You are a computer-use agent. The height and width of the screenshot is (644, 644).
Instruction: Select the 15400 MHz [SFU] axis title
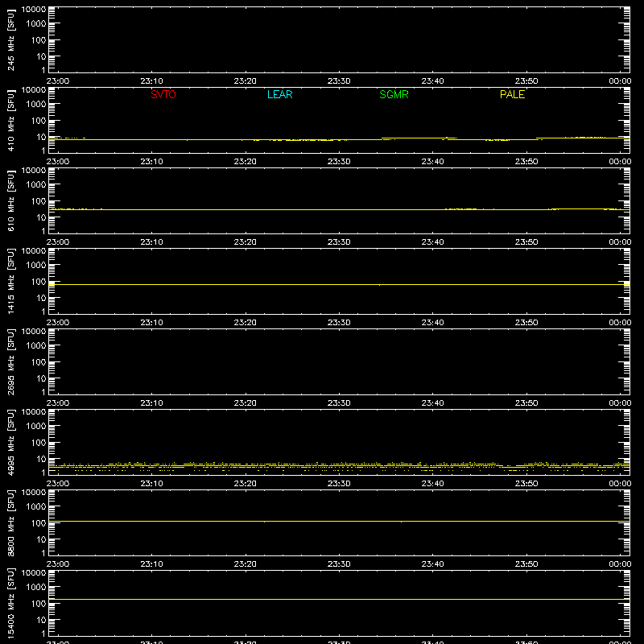pos(10,603)
